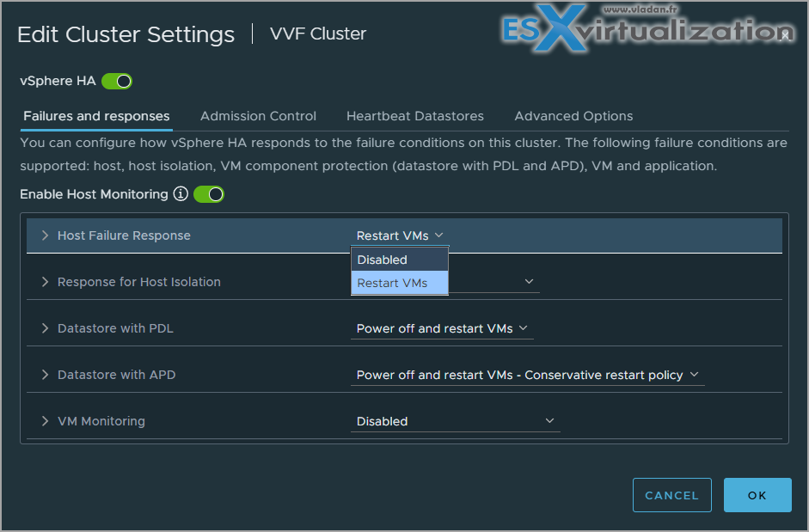Close the Edit Cluster Settings dialog

pos(784,35)
